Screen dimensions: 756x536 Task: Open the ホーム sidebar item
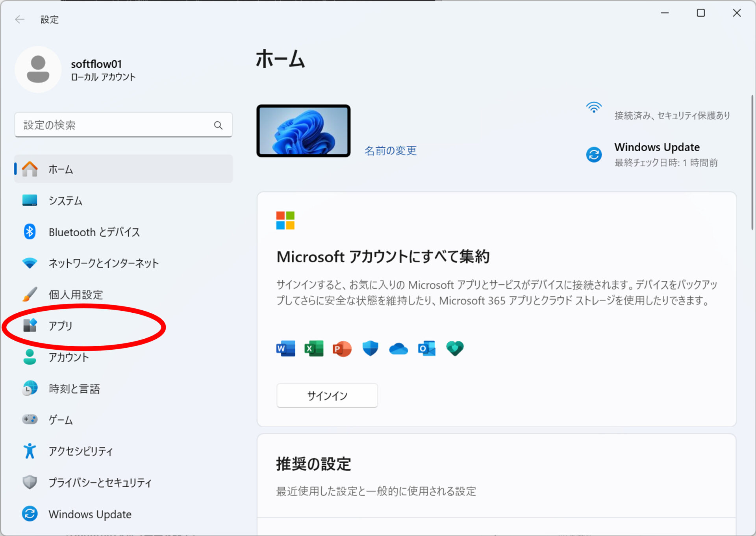(124, 169)
